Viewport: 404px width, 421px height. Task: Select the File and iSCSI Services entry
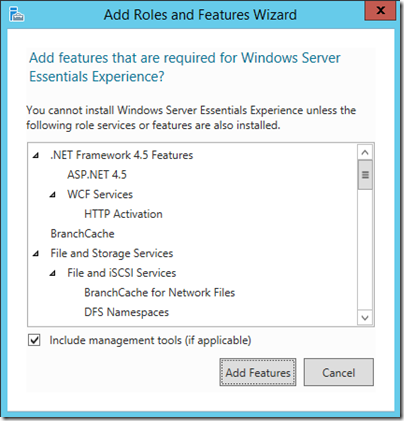(122, 273)
